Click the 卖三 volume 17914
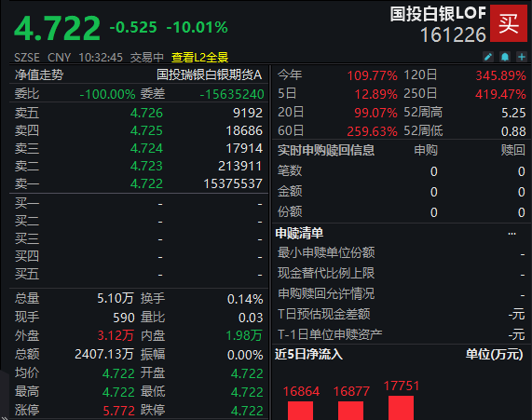Image resolution: width=532 pixels, height=420 pixels. (244, 148)
